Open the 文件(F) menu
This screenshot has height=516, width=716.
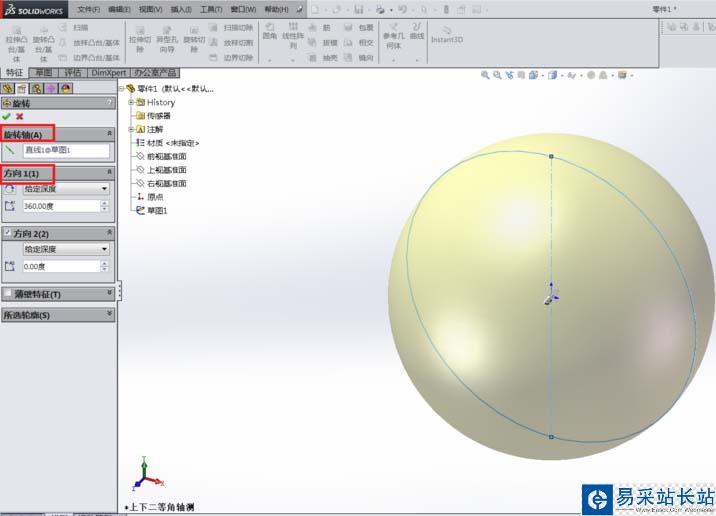[89, 9]
